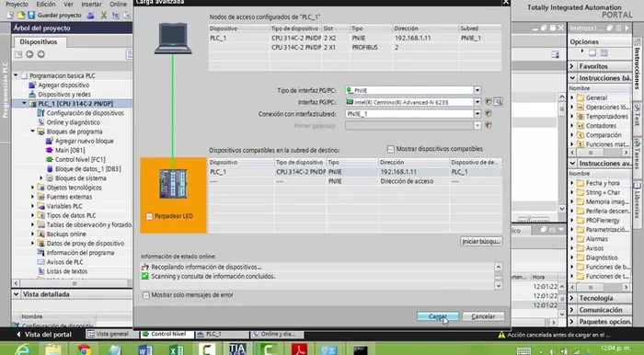Click the back arrow in Dispositivos toolbar

click(29, 54)
